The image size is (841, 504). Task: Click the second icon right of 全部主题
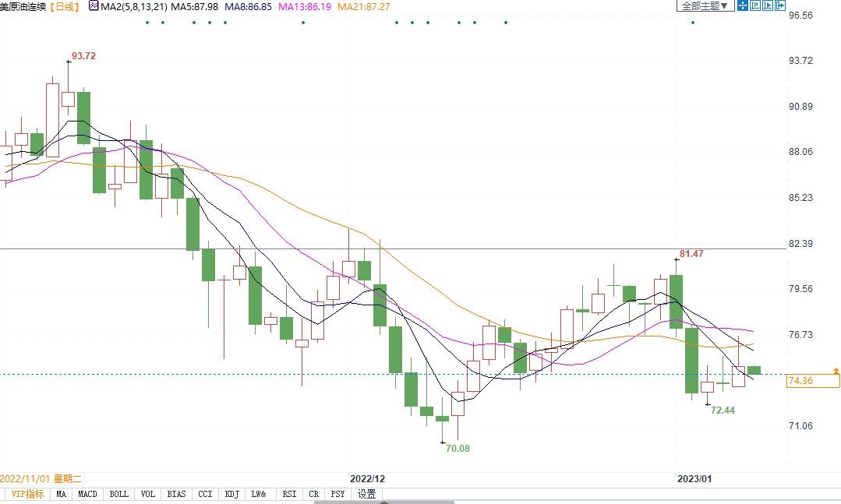click(x=755, y=5)
